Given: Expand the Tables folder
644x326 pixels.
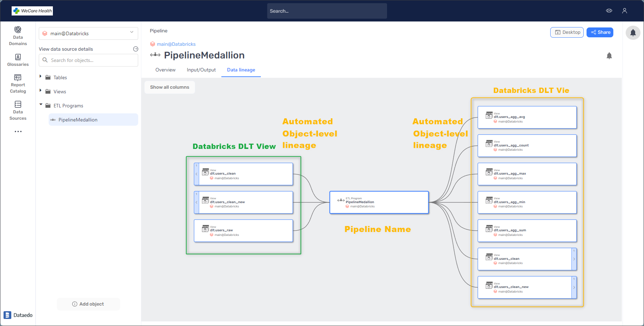Looking at the screenshot, I should [41, 77].
